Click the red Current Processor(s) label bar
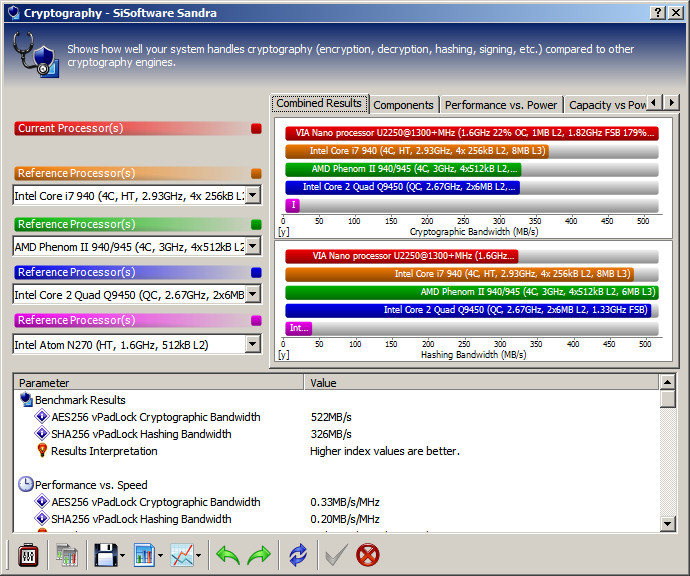 click(132, 128)
